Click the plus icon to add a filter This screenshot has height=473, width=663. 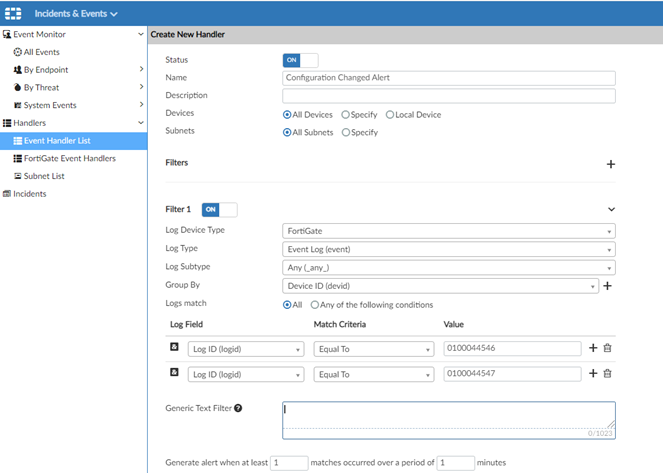point(611,164)
